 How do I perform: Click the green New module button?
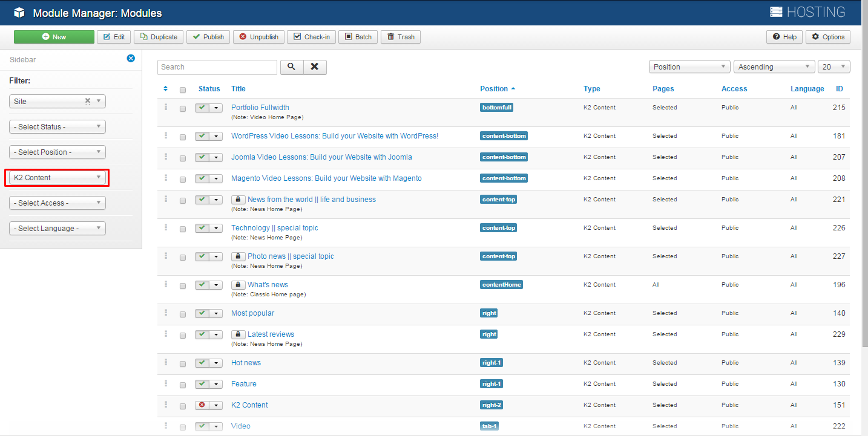[54, 37]
